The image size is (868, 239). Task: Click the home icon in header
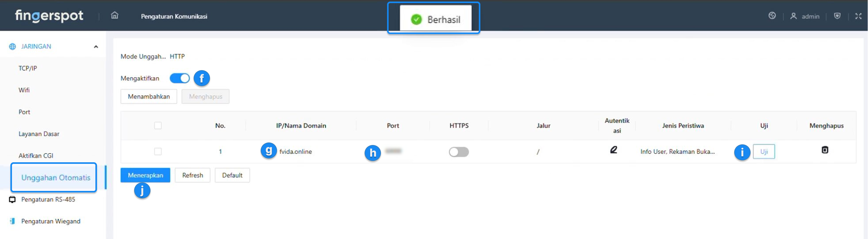115,15
